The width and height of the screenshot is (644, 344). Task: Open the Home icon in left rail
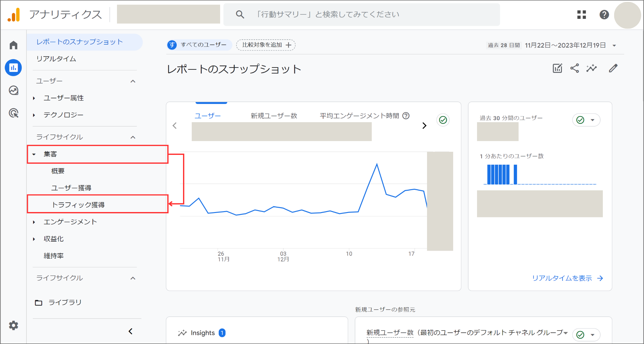pyautogui.click(x=14, y=45)
